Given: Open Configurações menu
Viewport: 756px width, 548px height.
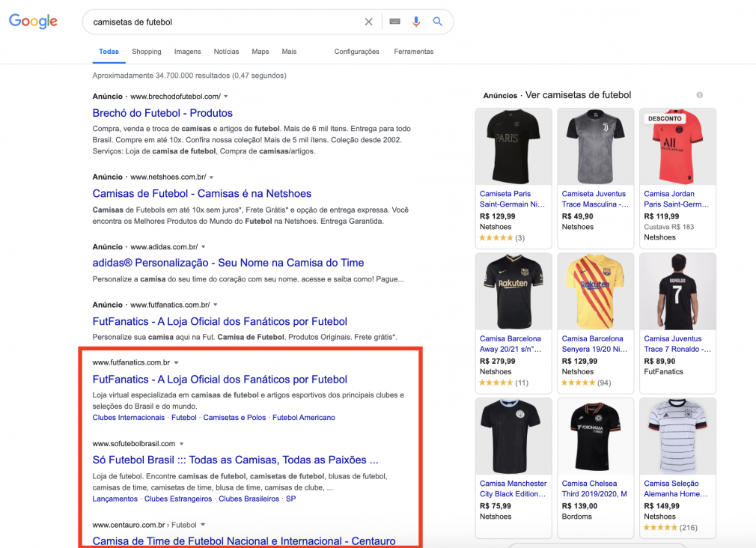Looking at the screenshot, I should [357, 52].
